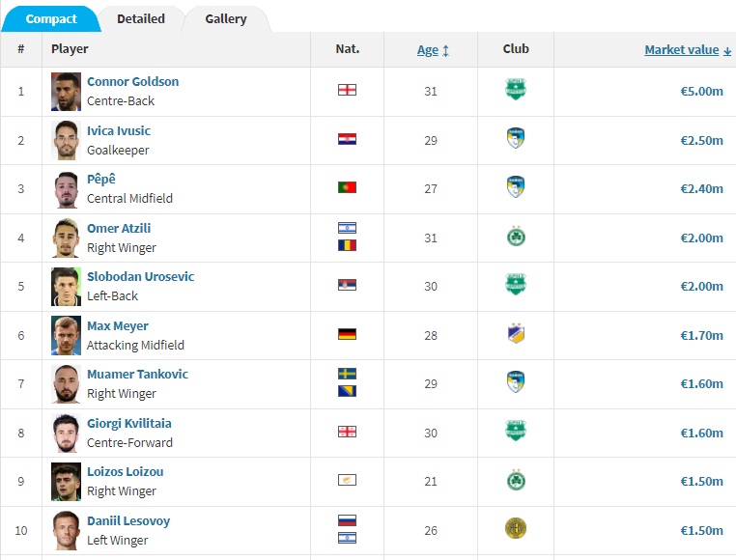This screenshot has width=736, height=560.
Task: Open Connor Goldson's €5.00m market value
Action: coord(702,91)
